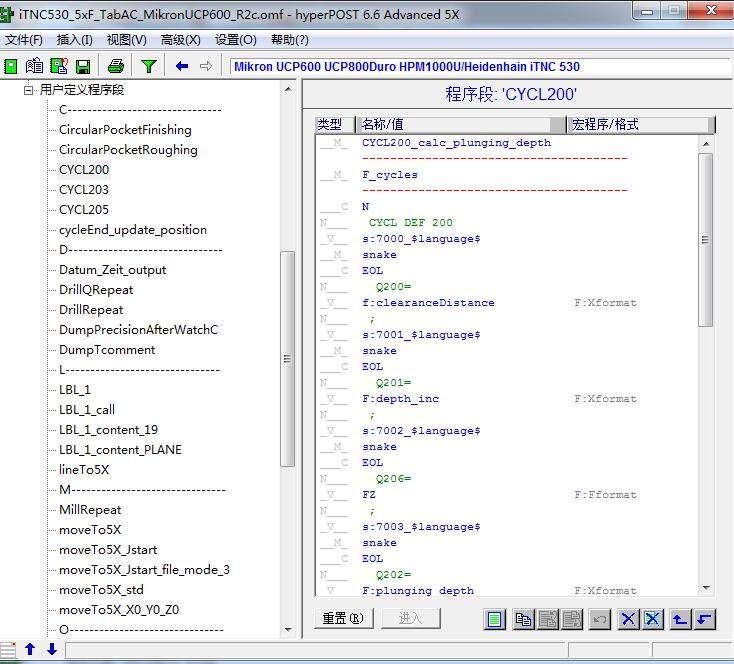Screen dimensions: 734x664
Task: Click the open-book icon in the toolbar
Action: [x=34, y=66]
